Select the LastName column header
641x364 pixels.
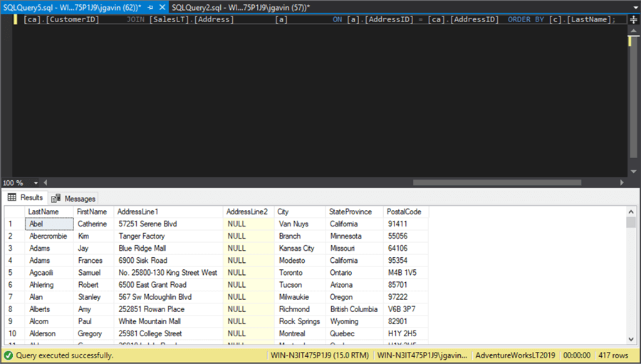pos(49,212)
